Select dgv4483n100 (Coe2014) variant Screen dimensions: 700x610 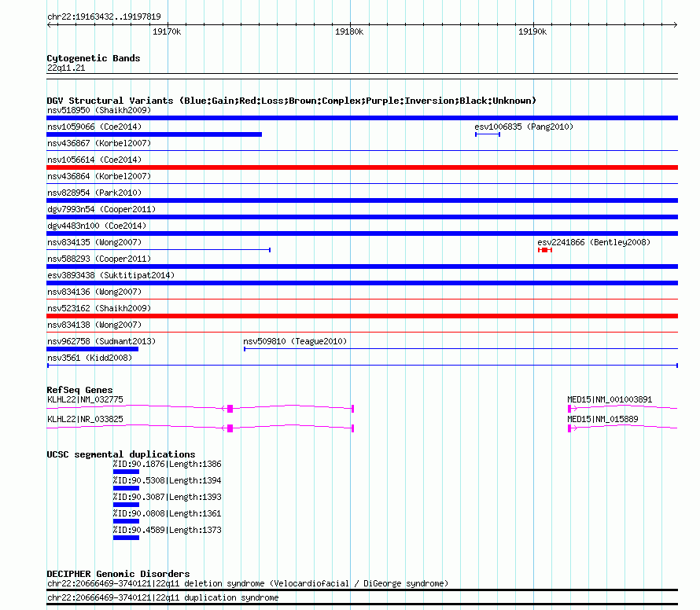coord(97,226)
